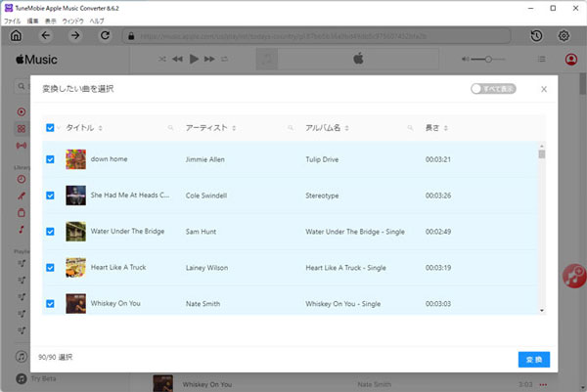Sort by the Album name column arrows

coord(346,128)
